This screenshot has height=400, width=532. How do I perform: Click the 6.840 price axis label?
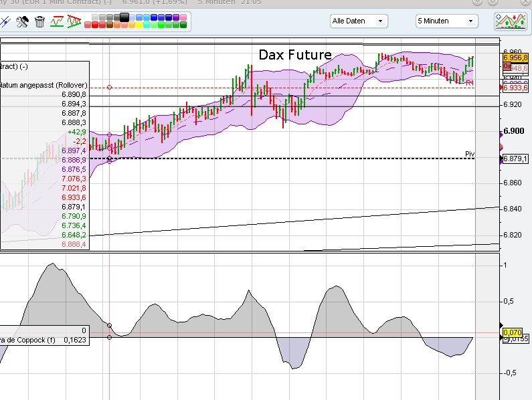click(512, 209)
